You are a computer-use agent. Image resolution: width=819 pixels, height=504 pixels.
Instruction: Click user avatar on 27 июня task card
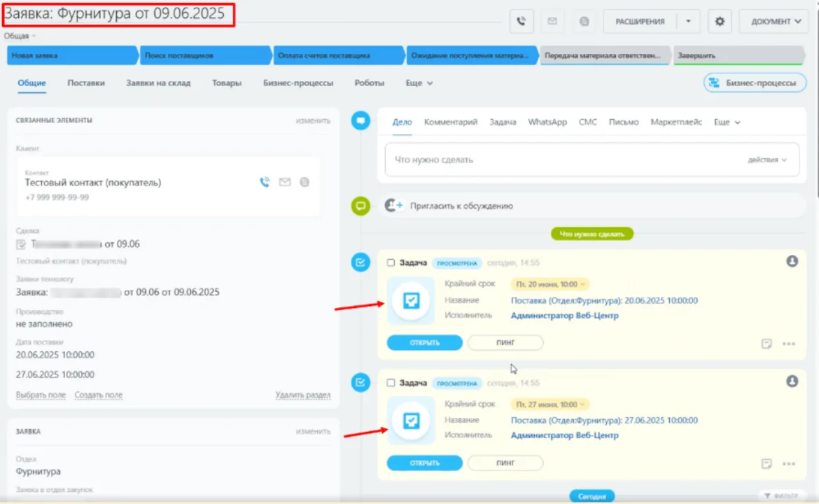tap(792, 381)
